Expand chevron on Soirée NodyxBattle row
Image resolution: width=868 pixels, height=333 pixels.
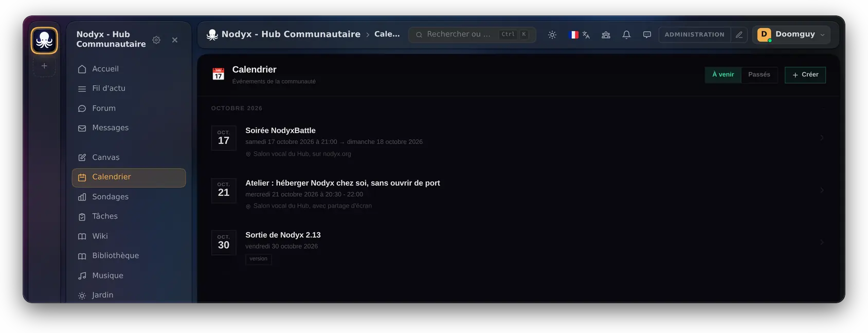click(x=822, y=138)
